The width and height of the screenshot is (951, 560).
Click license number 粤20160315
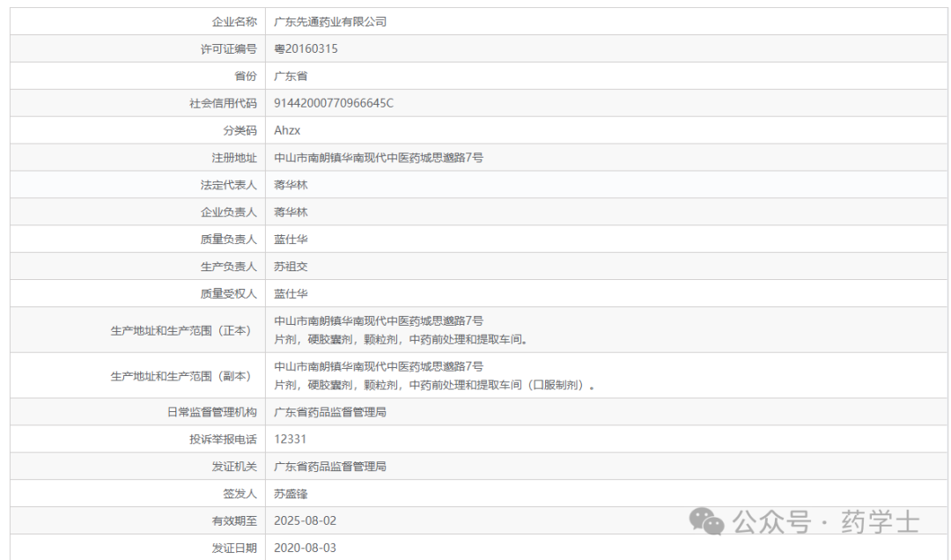point(306,49)
